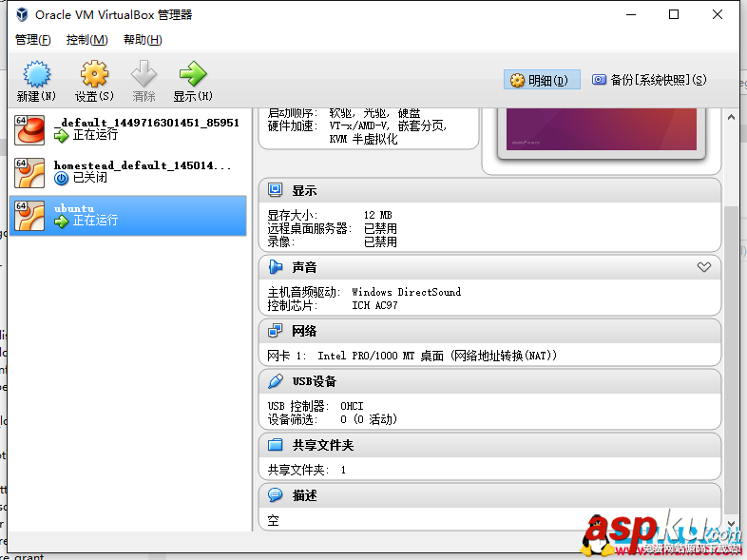Viewport: 747px width, 560px height.
Task: Click the USB 控制器 OHCI text
Action: (316, 406)
